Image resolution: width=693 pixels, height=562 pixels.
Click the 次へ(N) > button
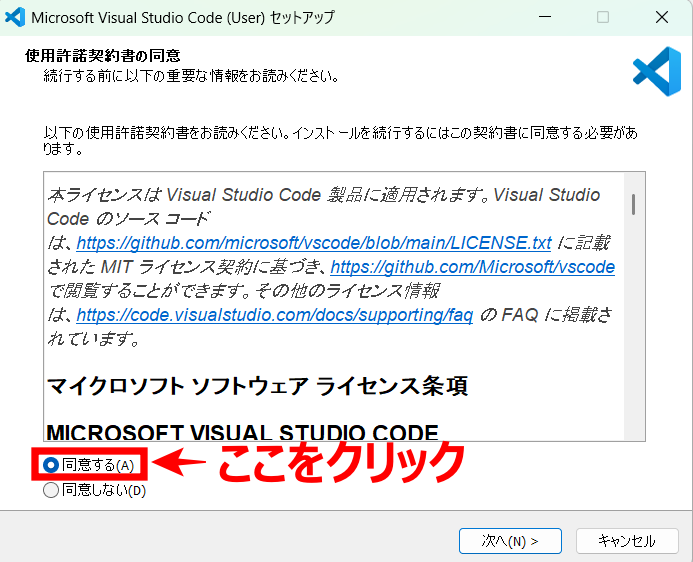[510, 541]
